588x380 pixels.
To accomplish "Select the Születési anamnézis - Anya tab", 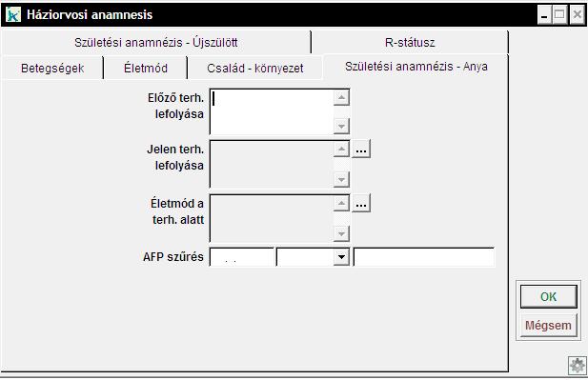I will (416, 67).
